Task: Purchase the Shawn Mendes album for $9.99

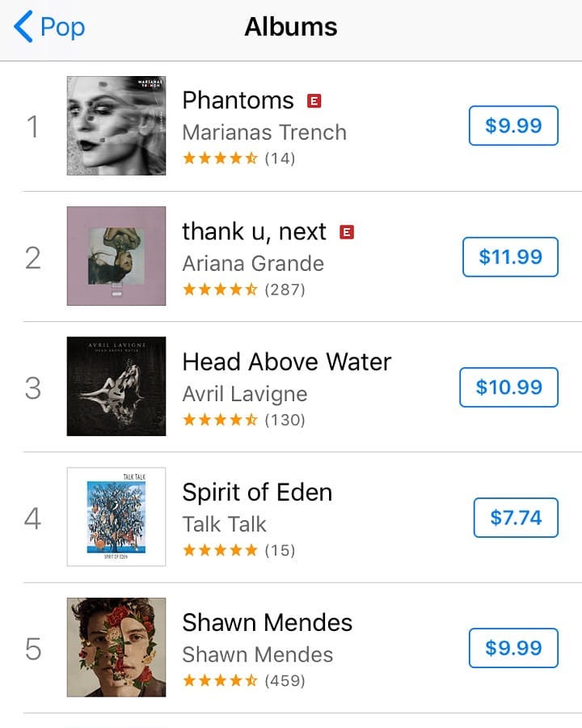Action: click(x=513, y=648)
